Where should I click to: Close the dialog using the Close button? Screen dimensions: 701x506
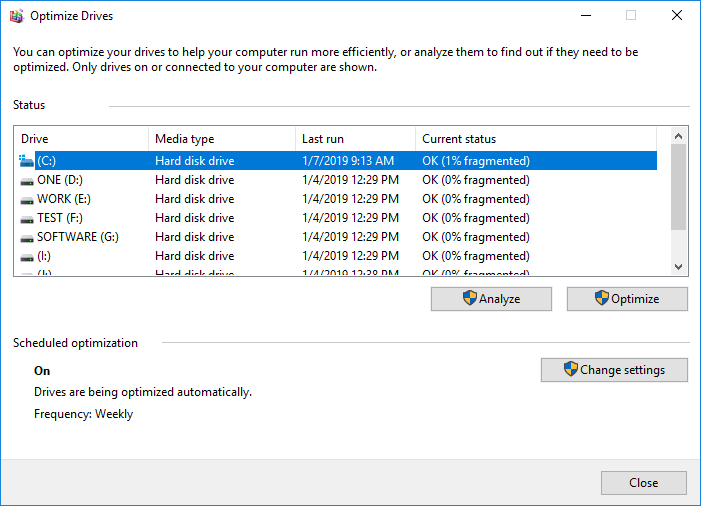[643, 483]
